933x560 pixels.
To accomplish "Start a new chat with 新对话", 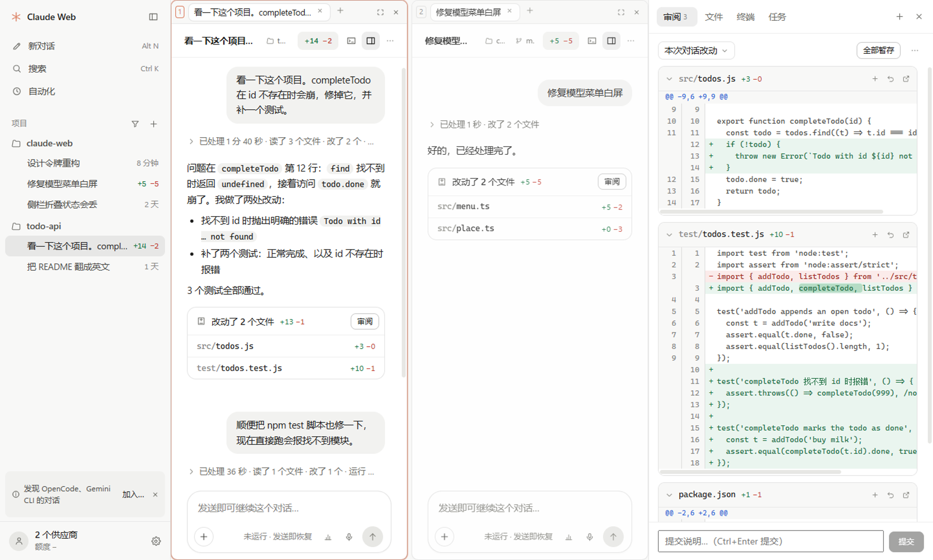I will click(x=85, y=46).
